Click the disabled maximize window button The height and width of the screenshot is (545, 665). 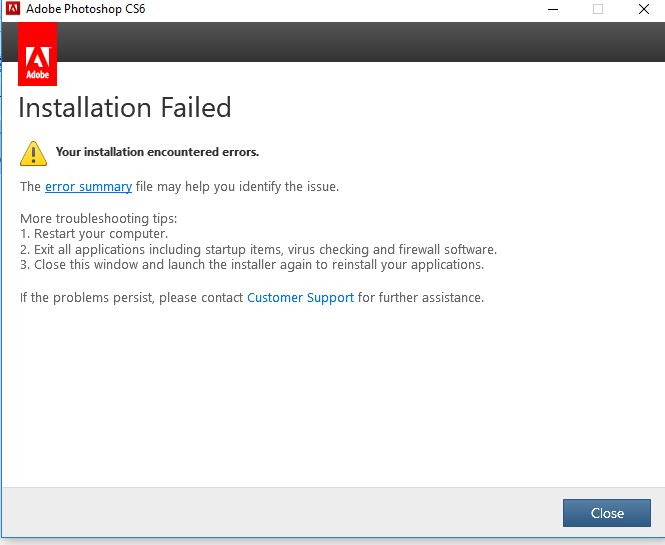click(598, 9)
